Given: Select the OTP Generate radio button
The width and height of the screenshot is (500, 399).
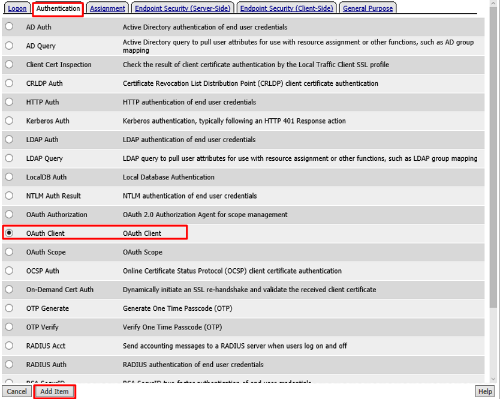Looking at the screenshot, I should 9,308.
